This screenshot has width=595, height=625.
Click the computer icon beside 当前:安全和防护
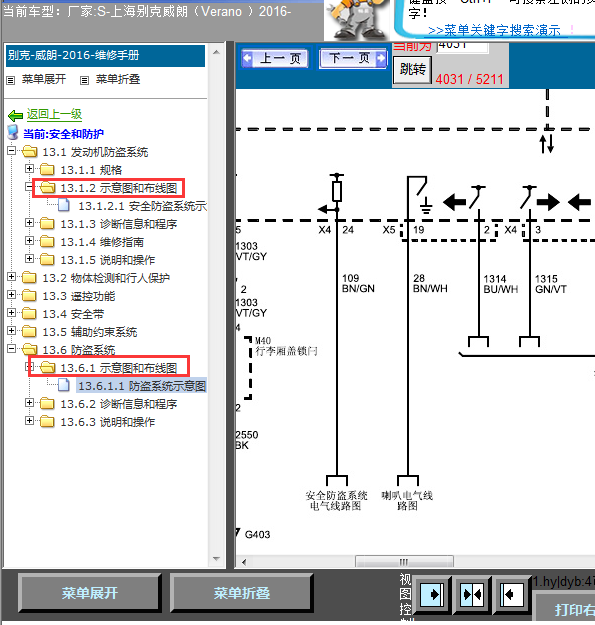13,132
